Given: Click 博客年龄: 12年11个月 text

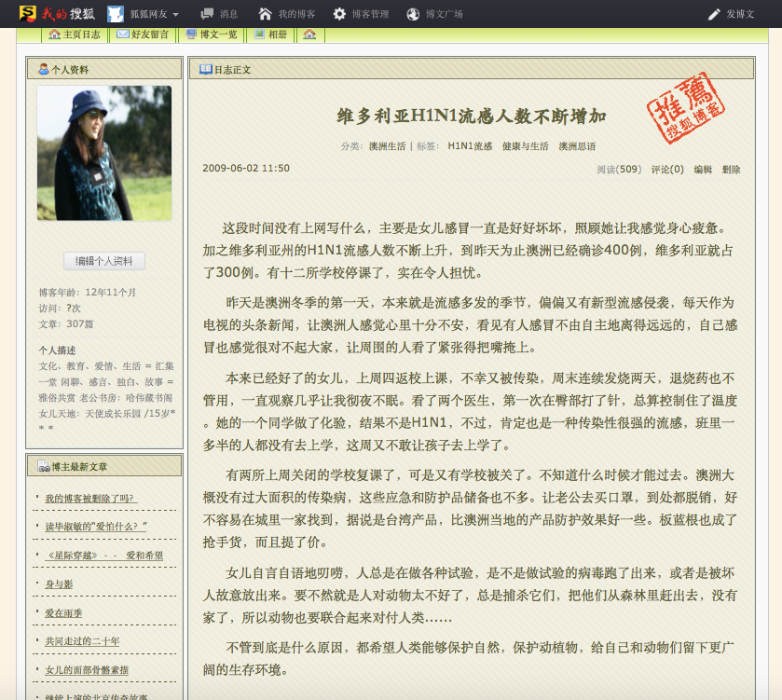Looking at the screenshot, I should pyautogui.click(x=88, y=292).
